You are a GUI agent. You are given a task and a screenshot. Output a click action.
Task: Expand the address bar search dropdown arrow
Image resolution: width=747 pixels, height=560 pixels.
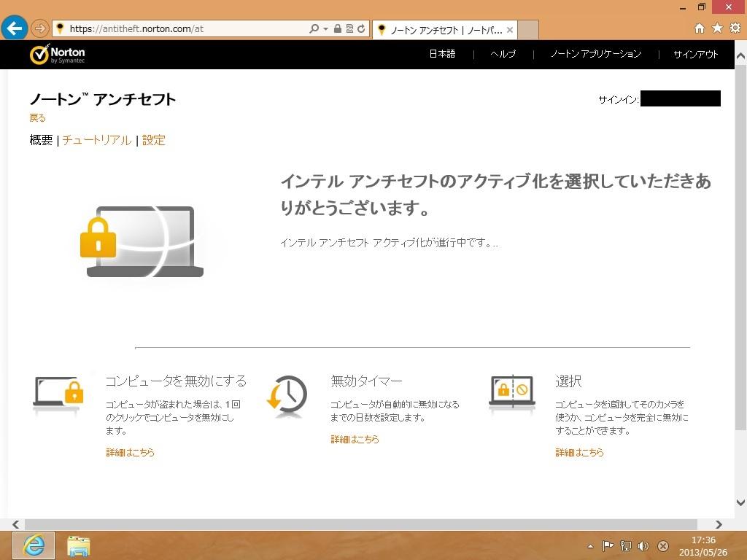click(325, 29)
